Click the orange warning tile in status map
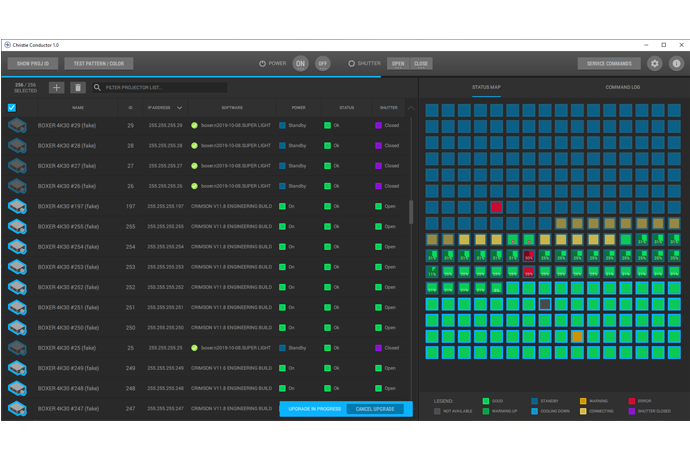Viewport: 690px width, 460px height. pyautogui.click(x=577, y=336)
